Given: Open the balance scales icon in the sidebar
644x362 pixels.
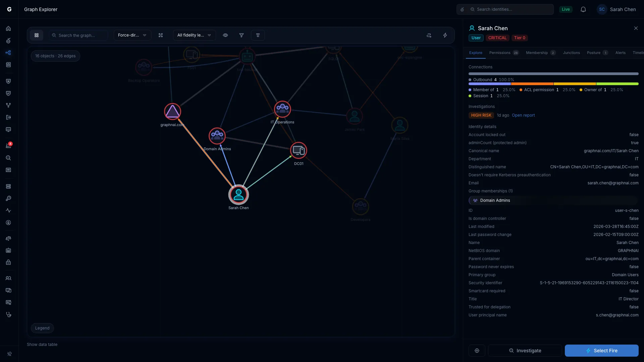Looking at the screenshot, I should [x=8, y=238].
